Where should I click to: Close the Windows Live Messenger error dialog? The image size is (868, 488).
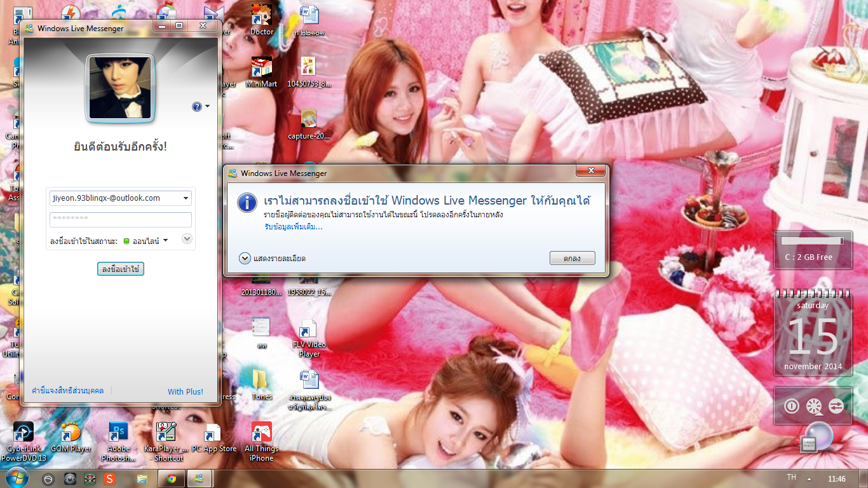click(590, 170)
